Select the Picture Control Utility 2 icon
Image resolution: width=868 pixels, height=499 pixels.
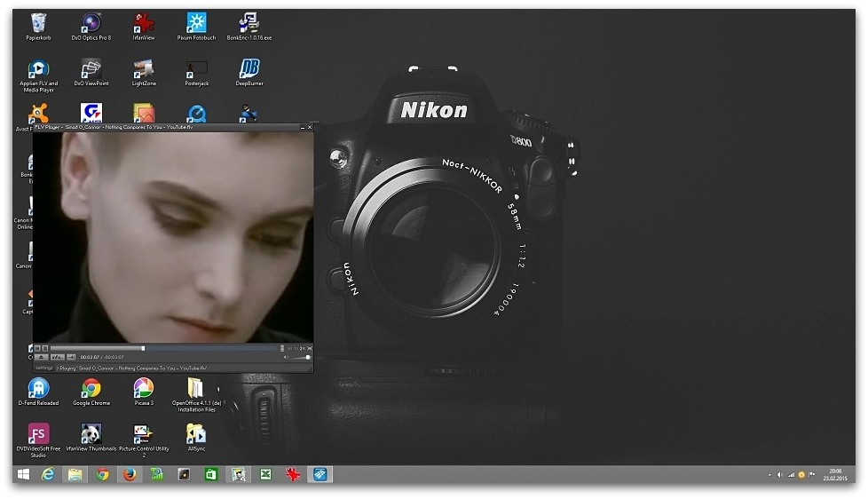(x=144, y=440)
